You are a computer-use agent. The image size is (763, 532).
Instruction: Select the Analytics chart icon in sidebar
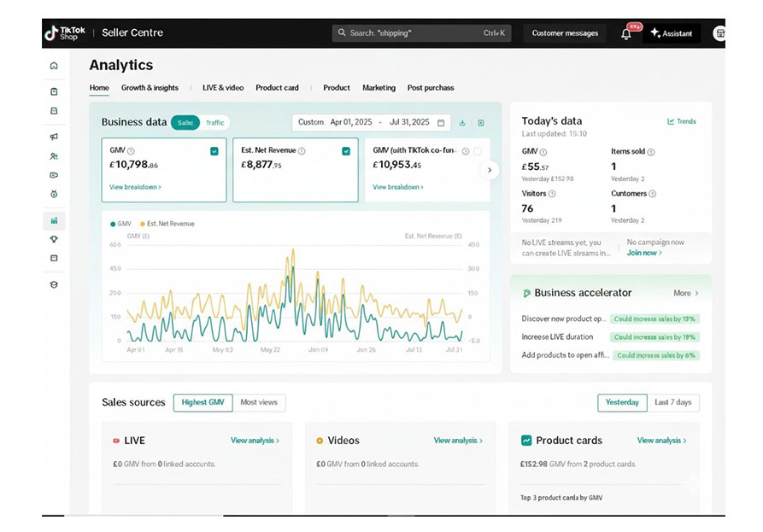point(54,220)
